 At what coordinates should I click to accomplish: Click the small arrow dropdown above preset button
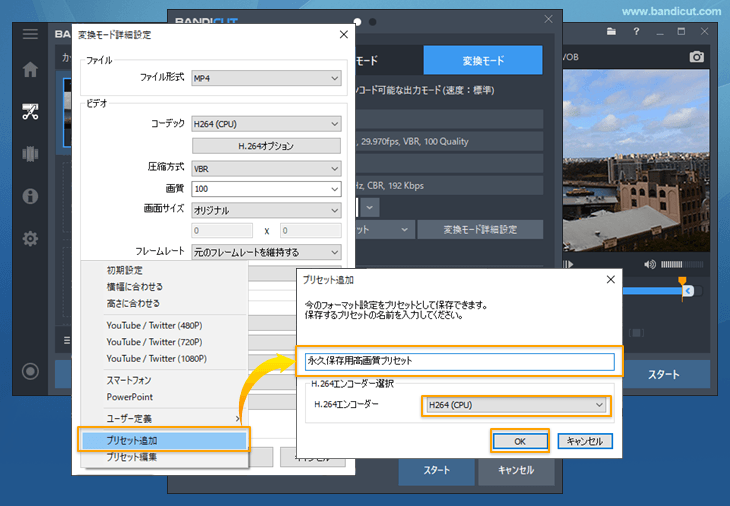tap(370, 208)
